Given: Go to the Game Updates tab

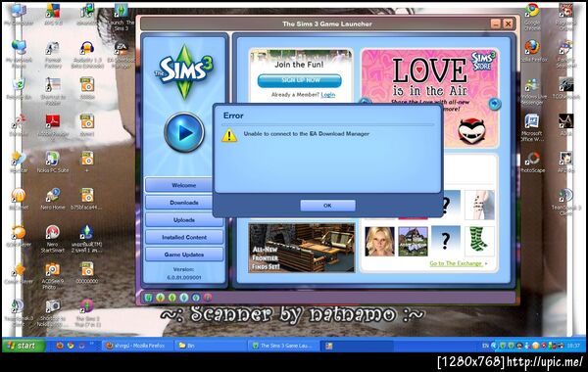Looking at the screenshot, I should [184, 255].
